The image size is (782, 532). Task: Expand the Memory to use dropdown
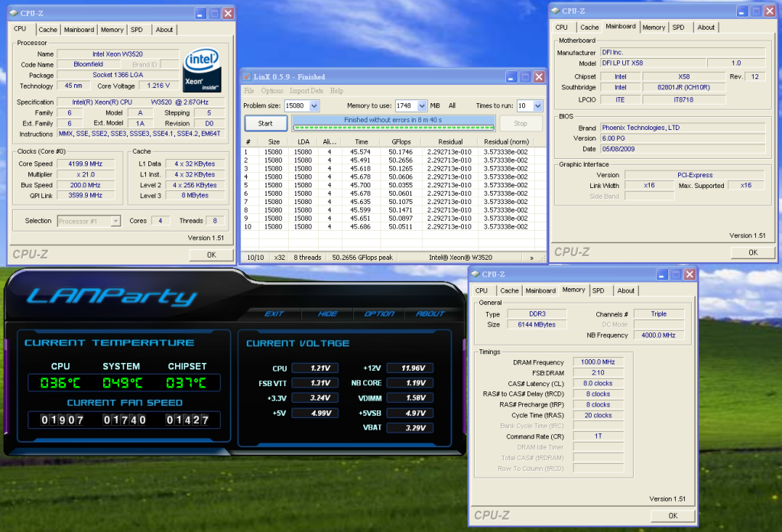click(422, 105)
